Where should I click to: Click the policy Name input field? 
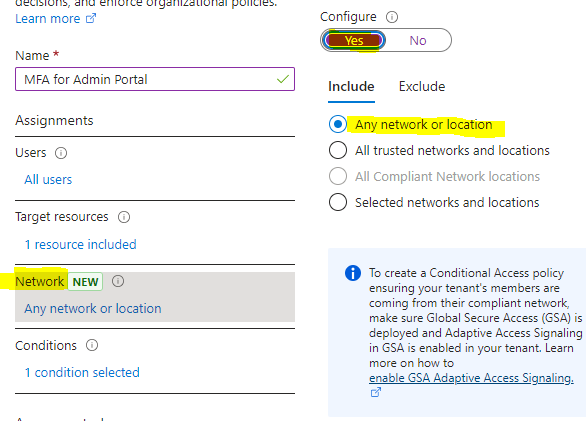pyautogui.click(x=155, y=79)
